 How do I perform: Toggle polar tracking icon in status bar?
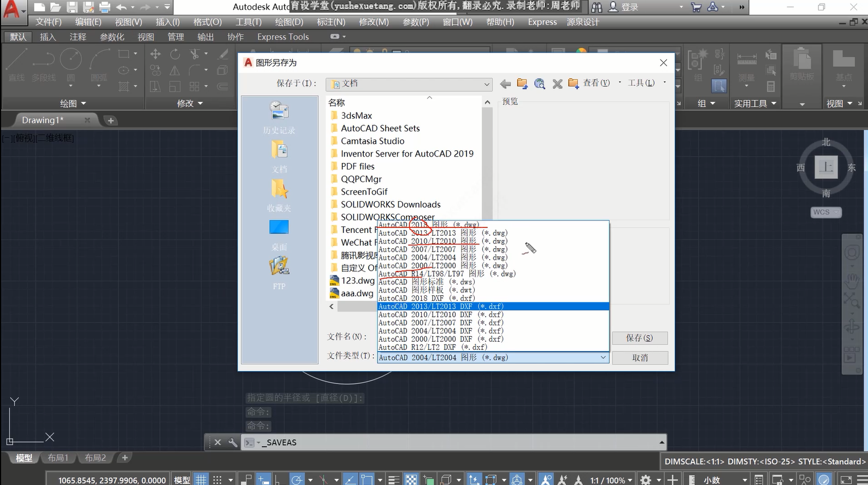coord(297,480)
